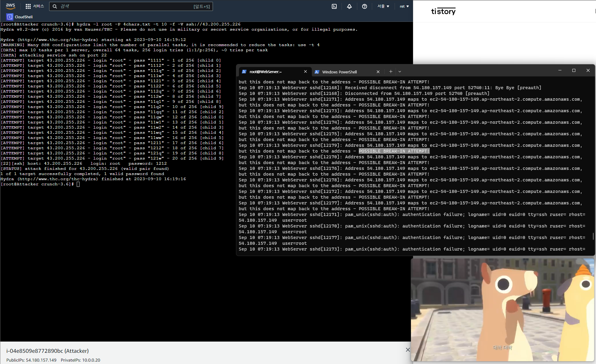Open the notifications bell
596x364 pixels.
(x=349, y=6)
